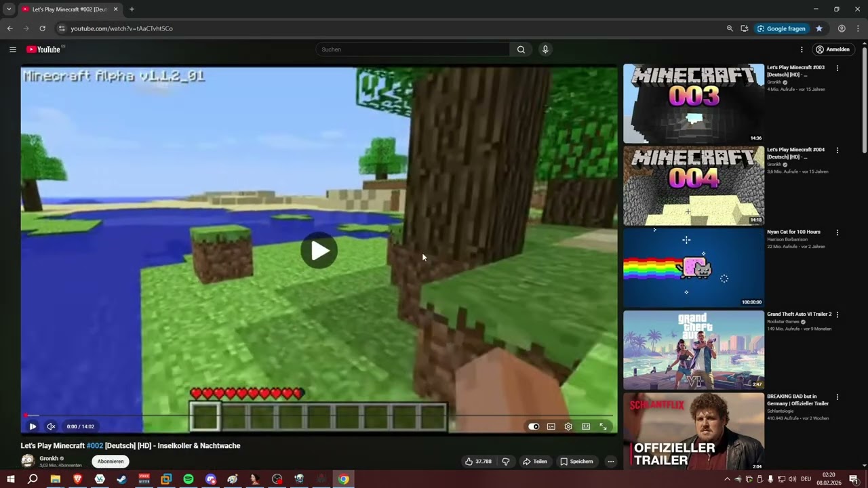Open DEU keyboard language switcher

806,479
